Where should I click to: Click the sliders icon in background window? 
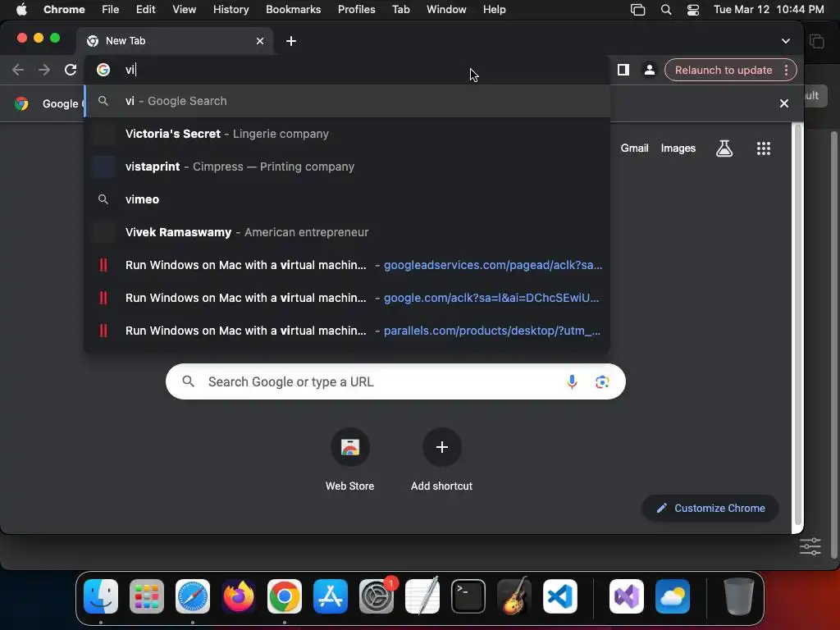(x=810, y=546)
